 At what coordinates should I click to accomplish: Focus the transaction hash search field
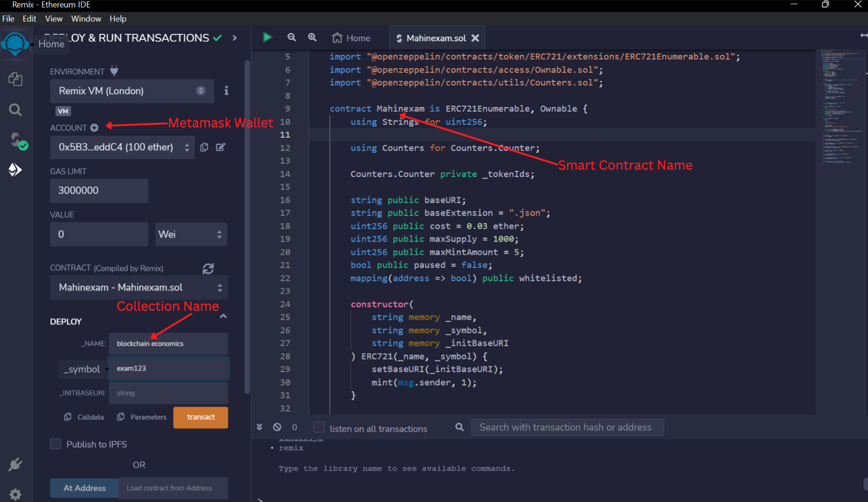pos(567,427)
